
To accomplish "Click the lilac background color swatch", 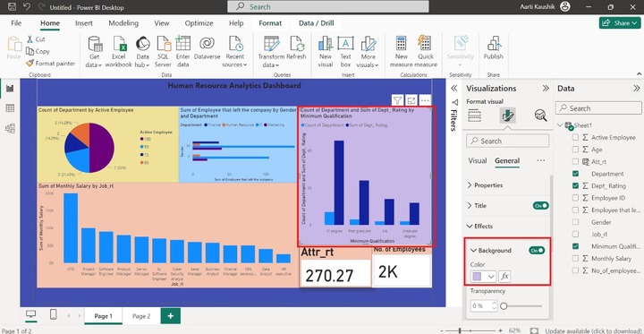I will tap(478, 277).
